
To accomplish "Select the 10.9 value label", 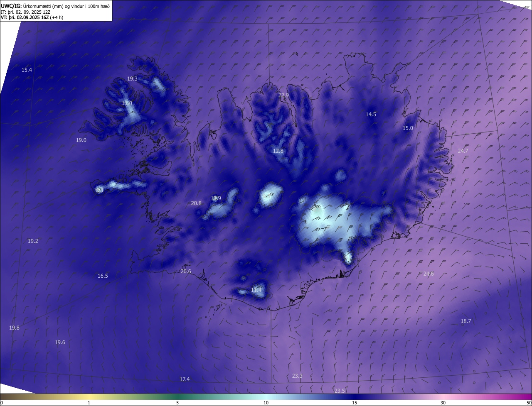I will (x=216, y=198).
